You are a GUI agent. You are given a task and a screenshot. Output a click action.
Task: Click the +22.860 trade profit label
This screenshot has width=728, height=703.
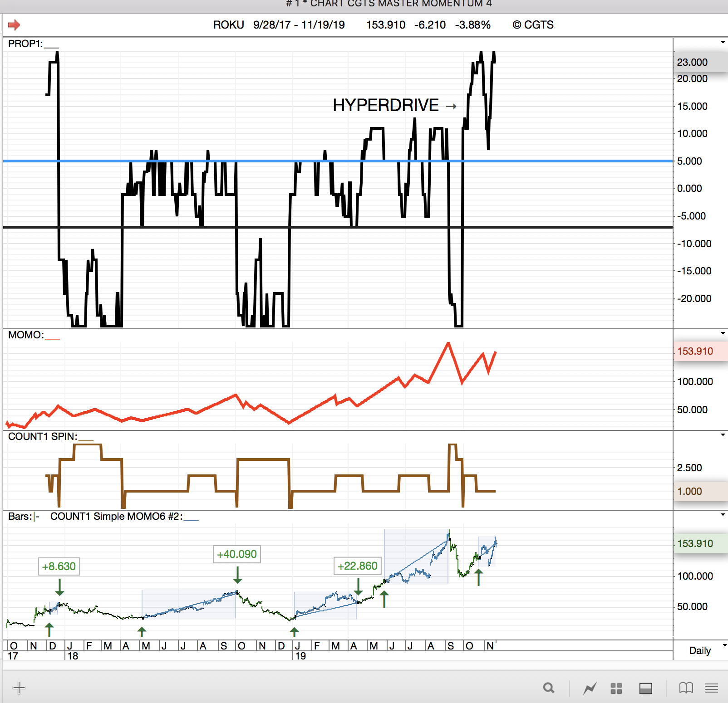(x=357, y=566)
